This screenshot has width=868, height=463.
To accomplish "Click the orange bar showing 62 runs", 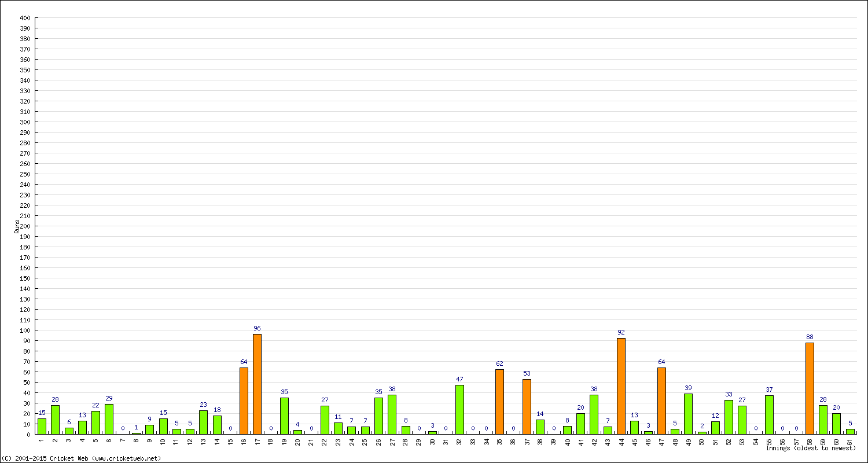I will [x=499, y=402].
